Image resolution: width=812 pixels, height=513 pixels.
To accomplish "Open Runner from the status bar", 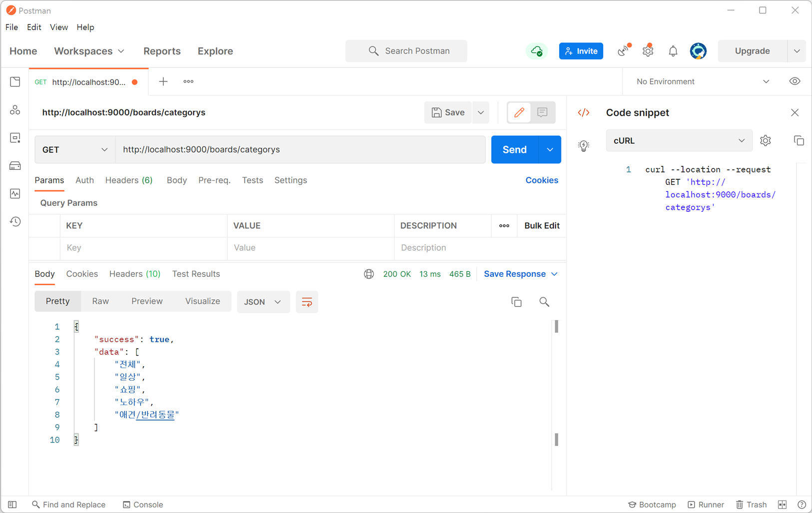I will click(706, 505).
